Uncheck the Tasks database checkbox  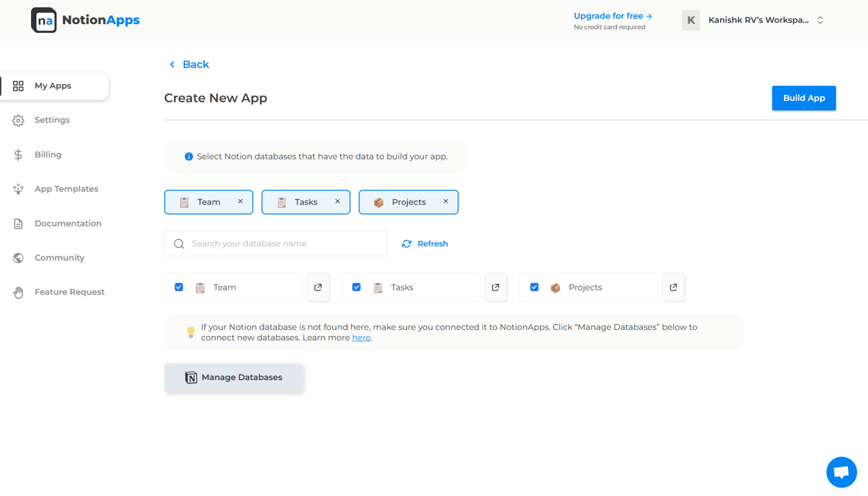pos(357,287)
